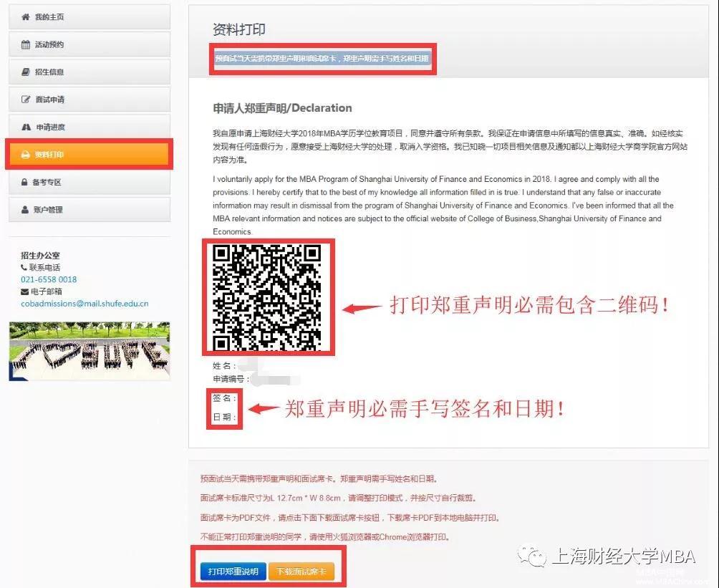Screen dimensions: 719x588
Task: Open the 活动预约 menu item
Action: tap(90, 44)
